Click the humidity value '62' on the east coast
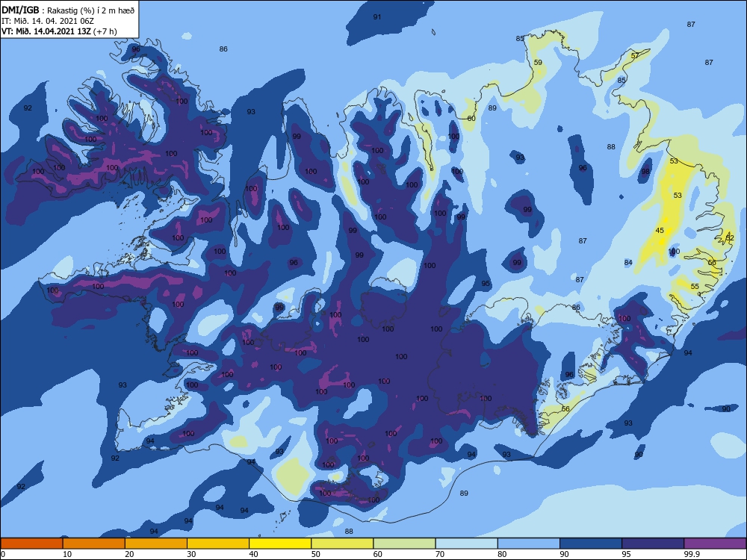 (x=730, y=238)
